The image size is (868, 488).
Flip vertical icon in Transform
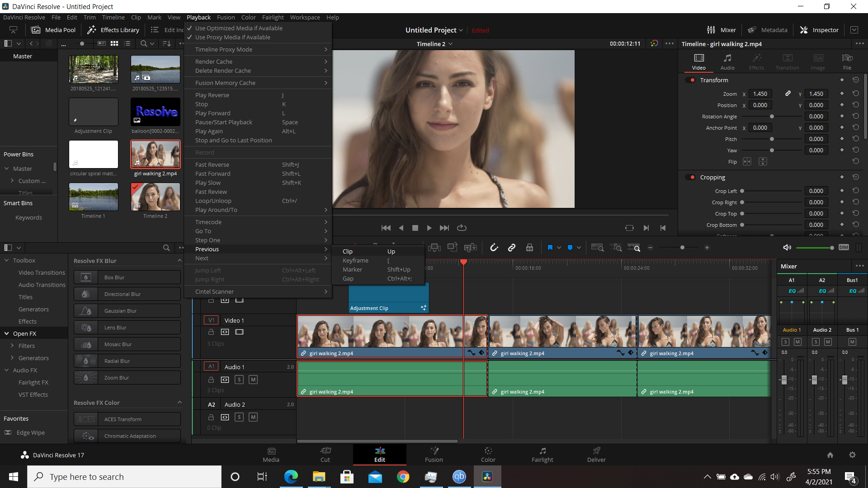point(763,162)
